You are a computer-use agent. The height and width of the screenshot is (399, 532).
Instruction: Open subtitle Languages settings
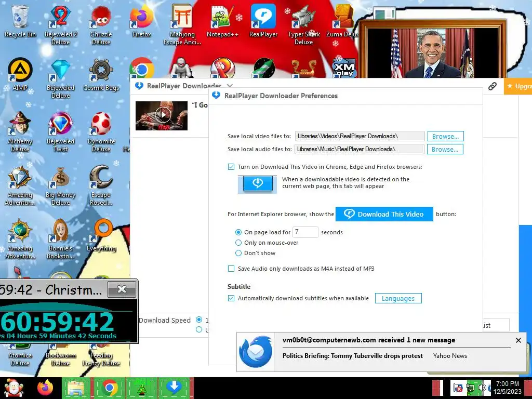click(398, 298)
